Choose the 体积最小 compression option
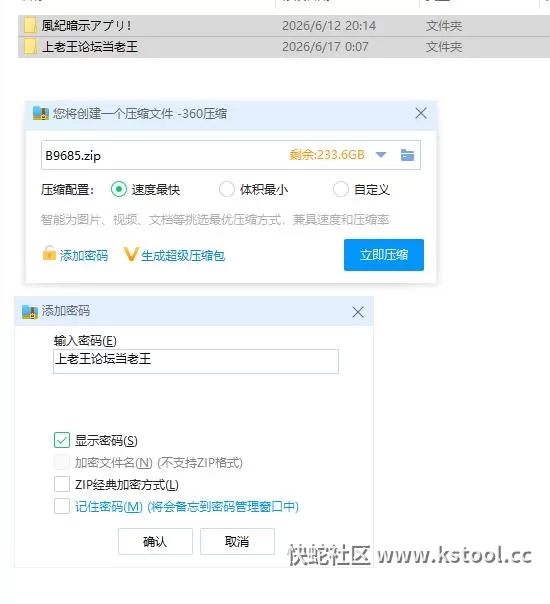The image size is (550, 604). (x=226, y=189)
